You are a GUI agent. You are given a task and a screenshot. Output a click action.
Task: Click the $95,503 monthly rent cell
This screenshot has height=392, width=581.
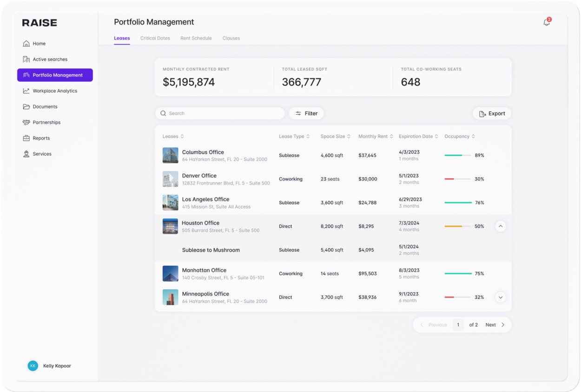point(368,274)
